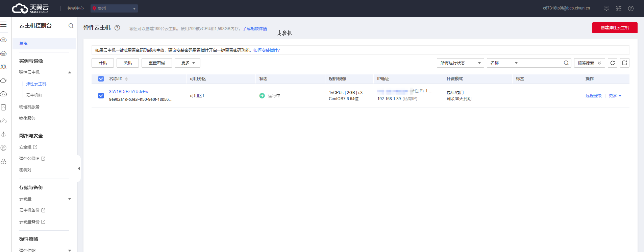Click the location pin icon in region selector
Viewport: 644px width, 252px height.
pyautogui.click(x=94, y=8)
